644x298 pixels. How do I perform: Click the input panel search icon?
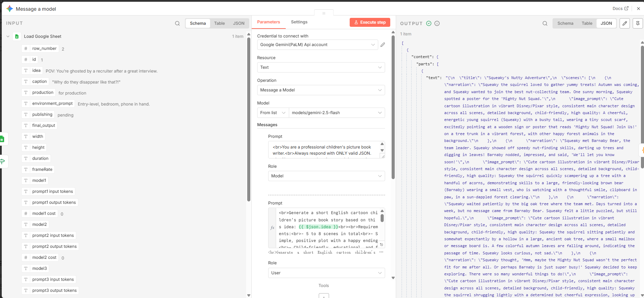(x=177, y=23)
